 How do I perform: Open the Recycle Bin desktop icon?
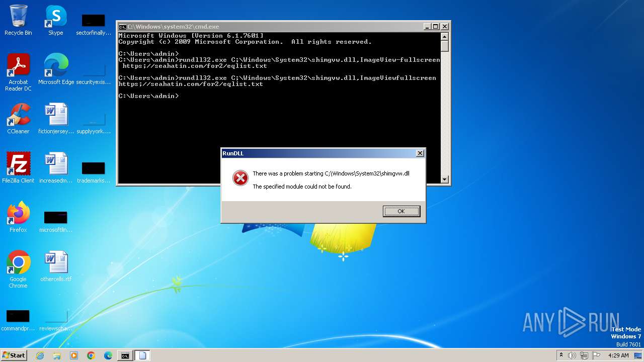[x=18, y=20]
